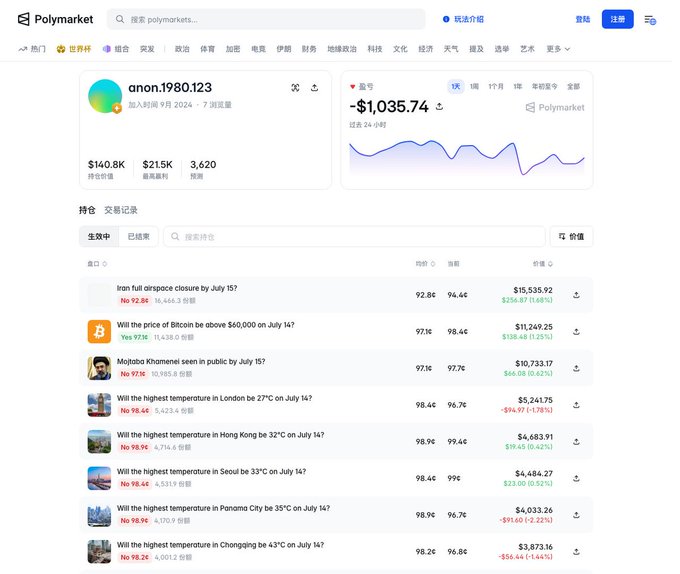This screenshot has width=680, height=574.
Task: Share the Mojtaba Khamenei position
Action: (576, 368)
